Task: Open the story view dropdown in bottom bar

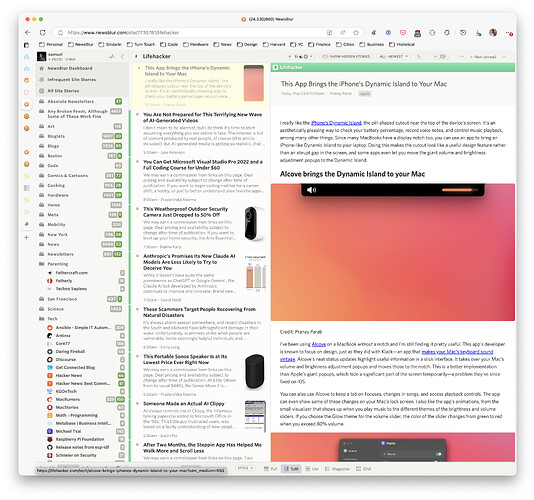Action: pos(246,468)
